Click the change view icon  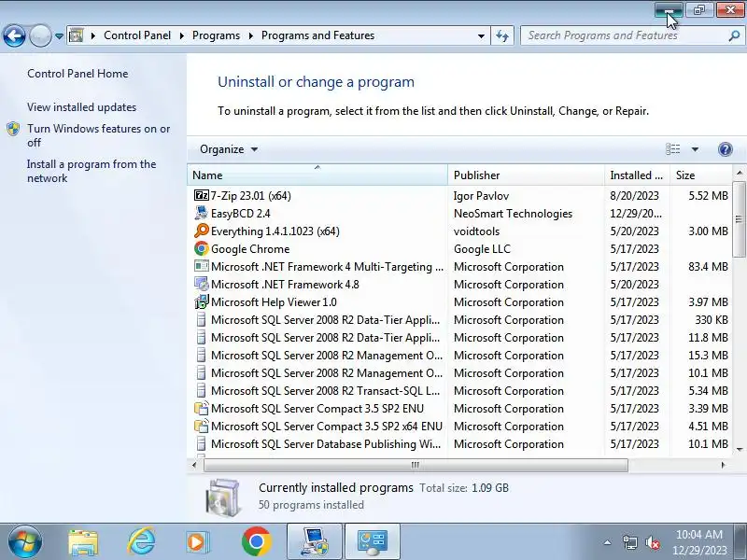pyautogui.click(x=672, y=149)
